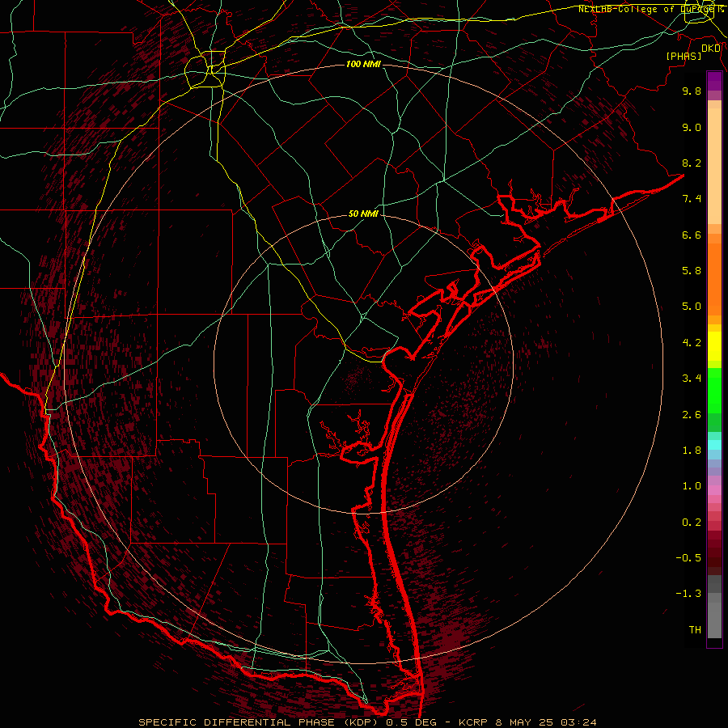This screenshot has height=728, width=728.
Task: Click the 6.6 scale value
Action: tap(692, 235)
